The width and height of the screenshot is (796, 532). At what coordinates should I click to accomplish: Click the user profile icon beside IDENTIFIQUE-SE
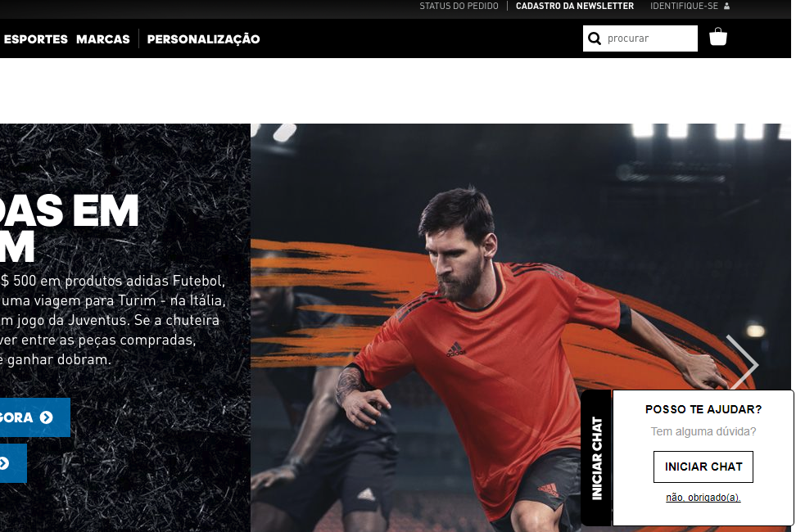(x=726, y=6)
